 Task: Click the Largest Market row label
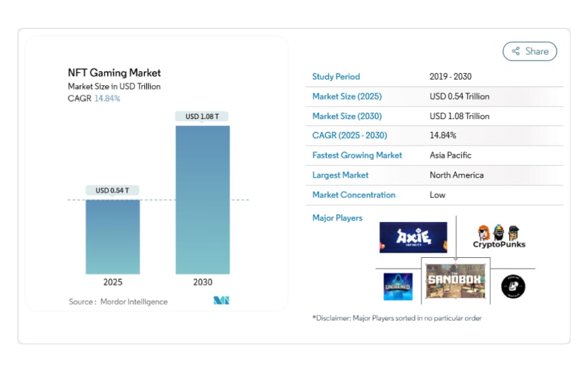340,175
